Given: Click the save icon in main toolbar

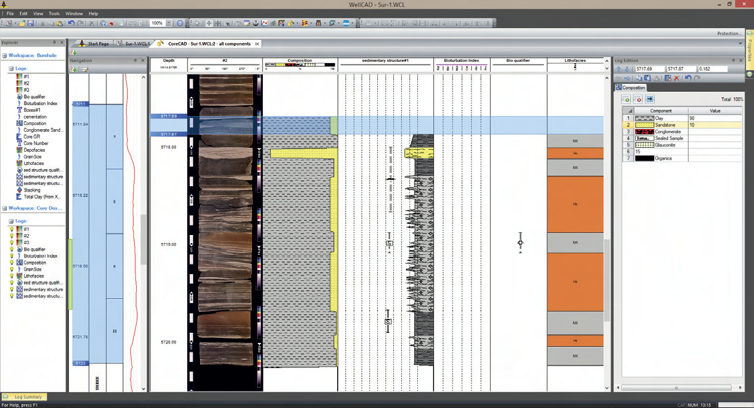Looking at the screenshot, I should pyautogui.click(x=30, y=23).
